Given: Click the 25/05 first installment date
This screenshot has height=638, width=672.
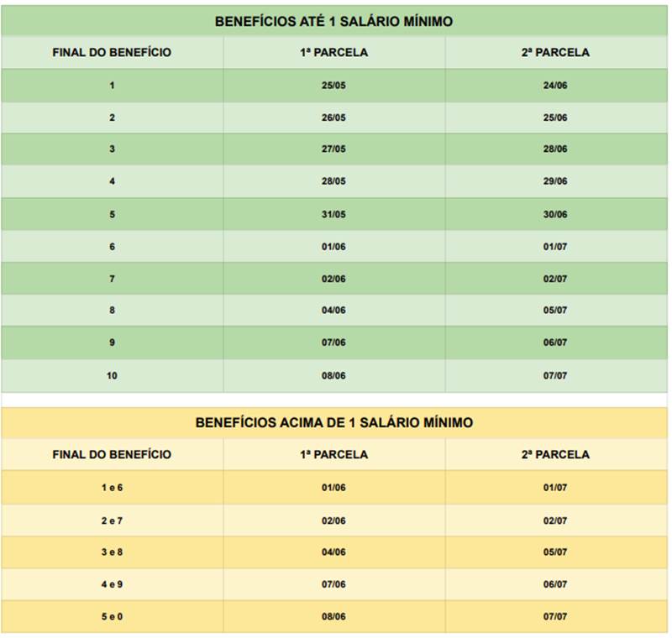Looking at the screenshot, I should click(333, 86).
